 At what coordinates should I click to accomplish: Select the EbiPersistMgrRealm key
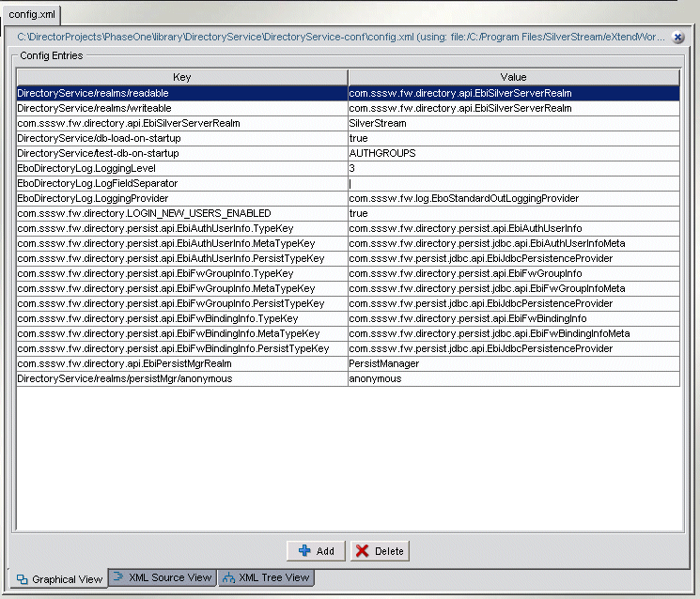point(182,363)
